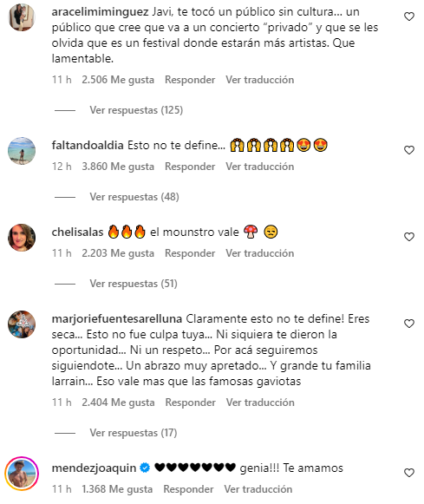Open chelisalas's avatar photo

[22, 238]
